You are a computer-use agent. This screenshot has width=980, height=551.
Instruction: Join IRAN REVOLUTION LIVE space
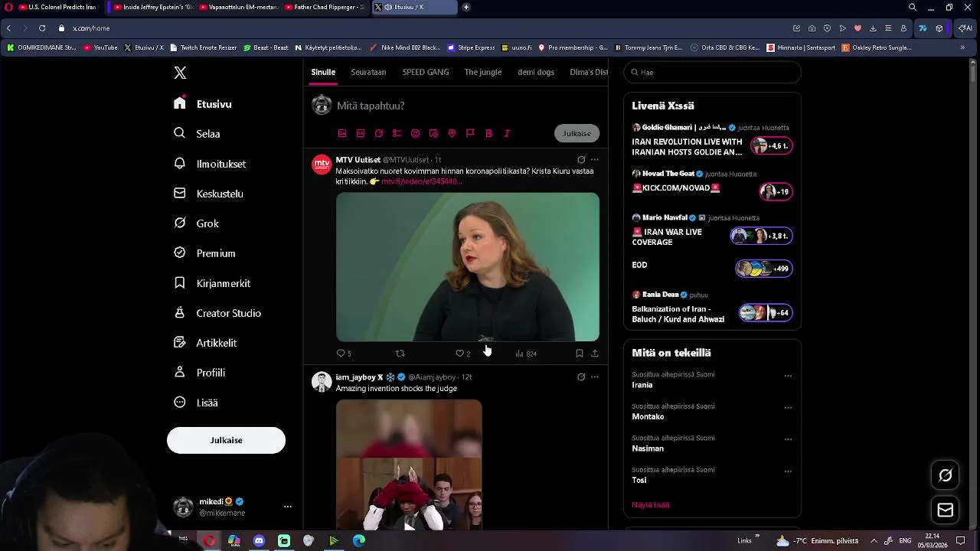(771, 145)
